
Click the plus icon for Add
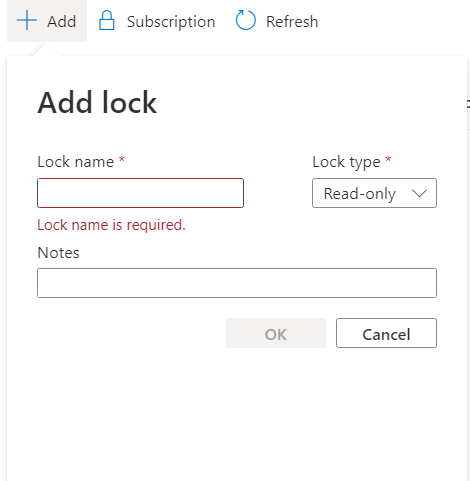27,21
